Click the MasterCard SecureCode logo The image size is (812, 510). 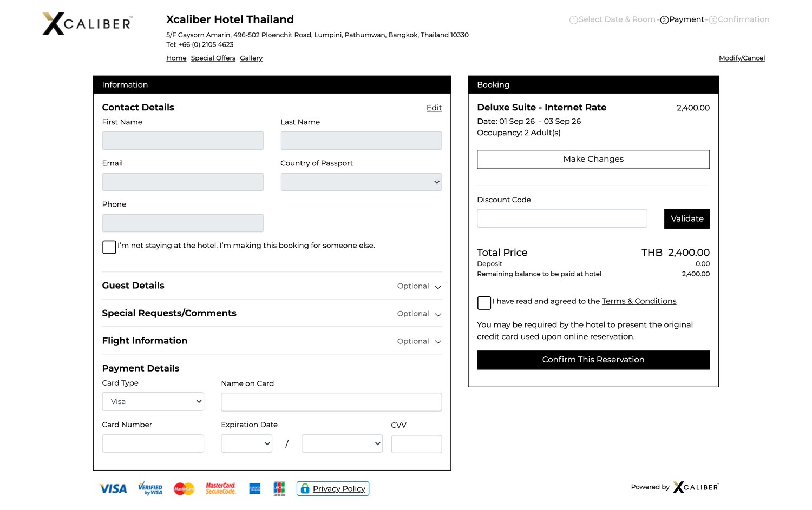tap(221, 488)
